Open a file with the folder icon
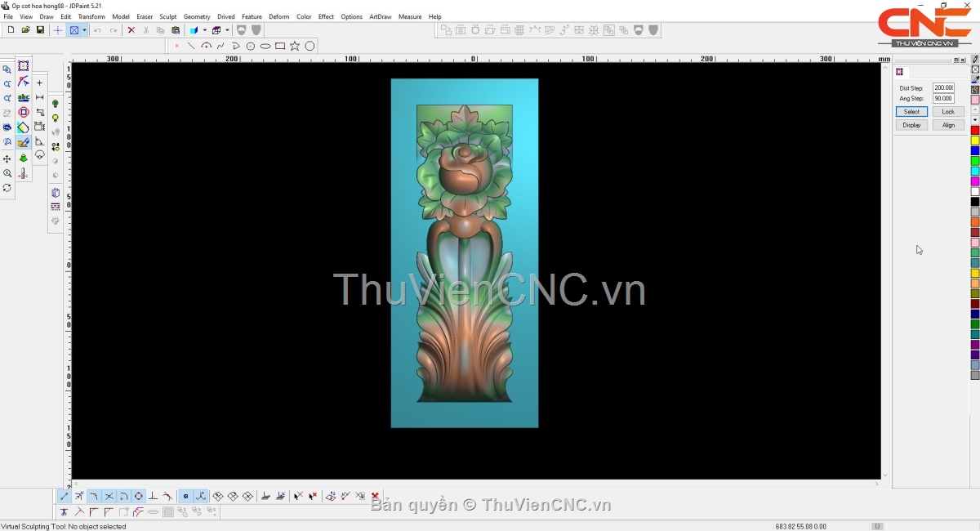 25,30
